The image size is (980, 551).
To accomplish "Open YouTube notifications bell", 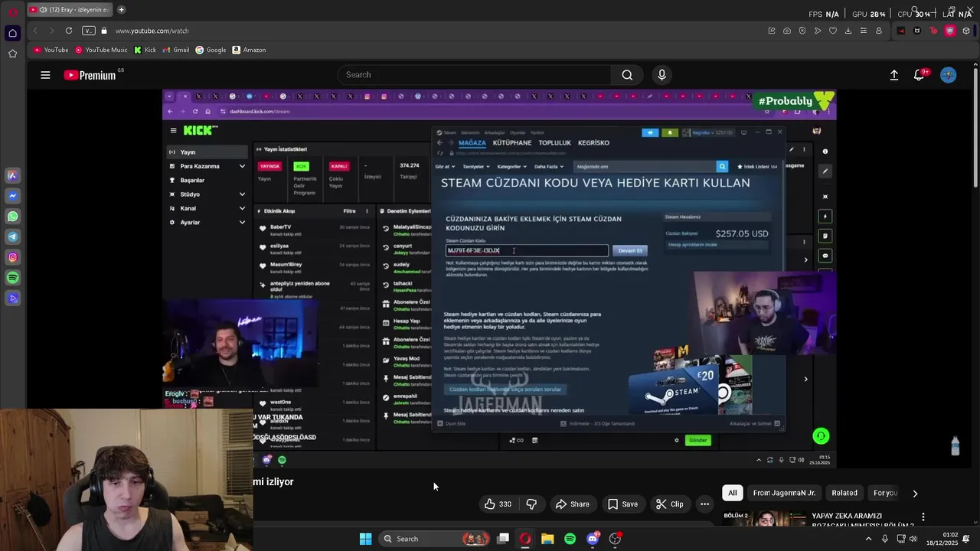I will [x=919, y=75].
